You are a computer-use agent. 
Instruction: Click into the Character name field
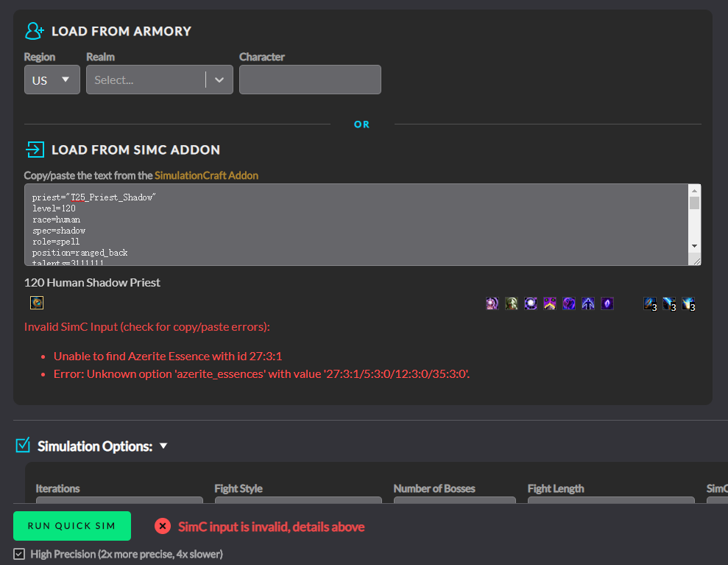click(x=310, y=80)
